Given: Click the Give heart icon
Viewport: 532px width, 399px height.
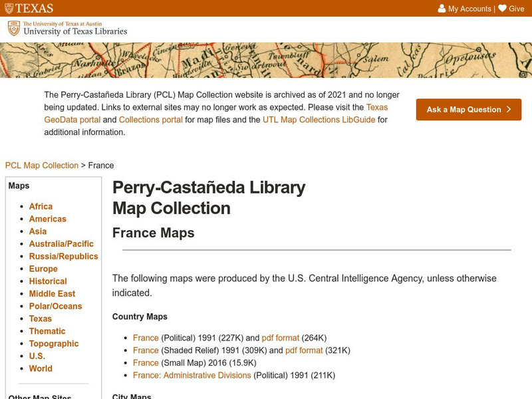Looking at the screenshot, I should click(x=502, y=9).
